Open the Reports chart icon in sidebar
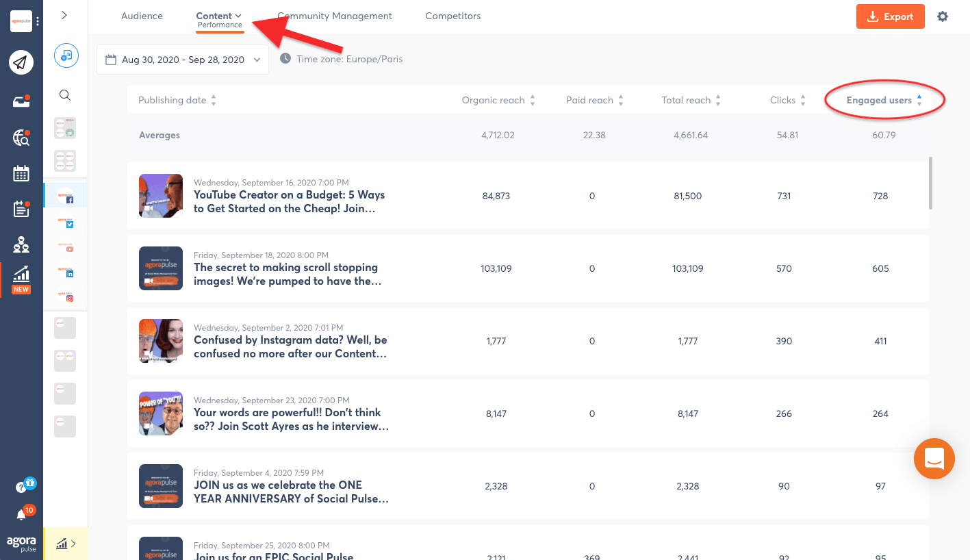 coord(21,275)
